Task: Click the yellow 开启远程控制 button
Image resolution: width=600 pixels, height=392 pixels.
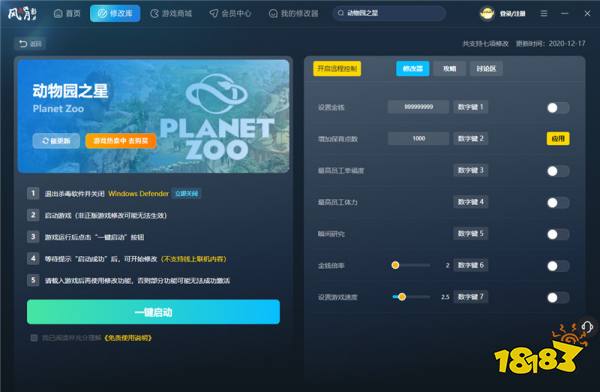Action: tap(337, 69)
